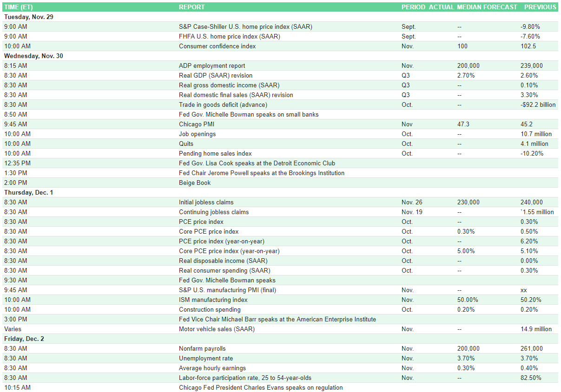Select the Consumer confidence index report

click(217, 46)
